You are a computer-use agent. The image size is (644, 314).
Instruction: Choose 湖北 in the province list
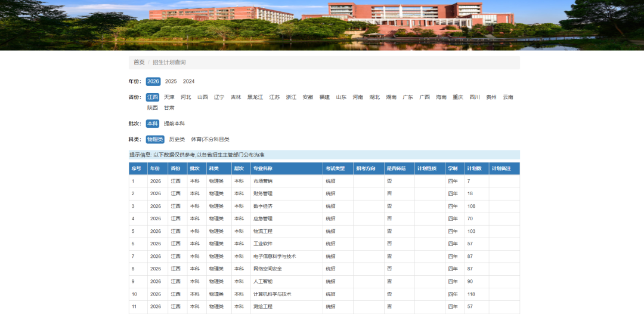(x=374, y=97)
